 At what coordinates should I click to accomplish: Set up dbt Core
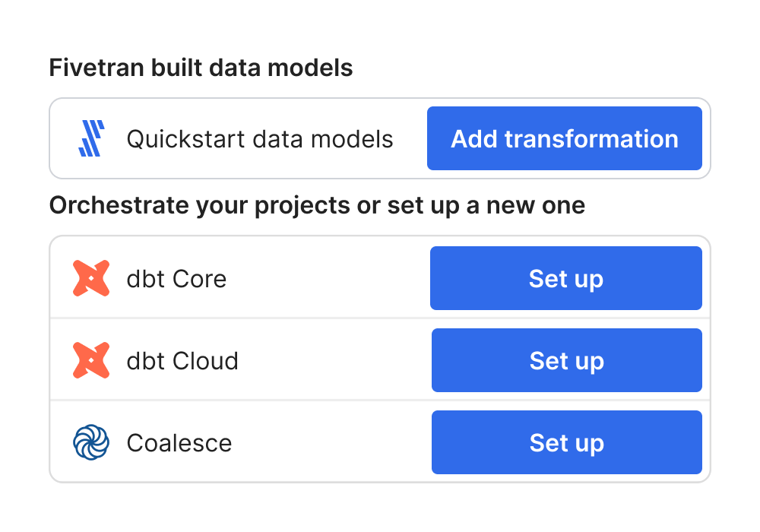[565, 278]
